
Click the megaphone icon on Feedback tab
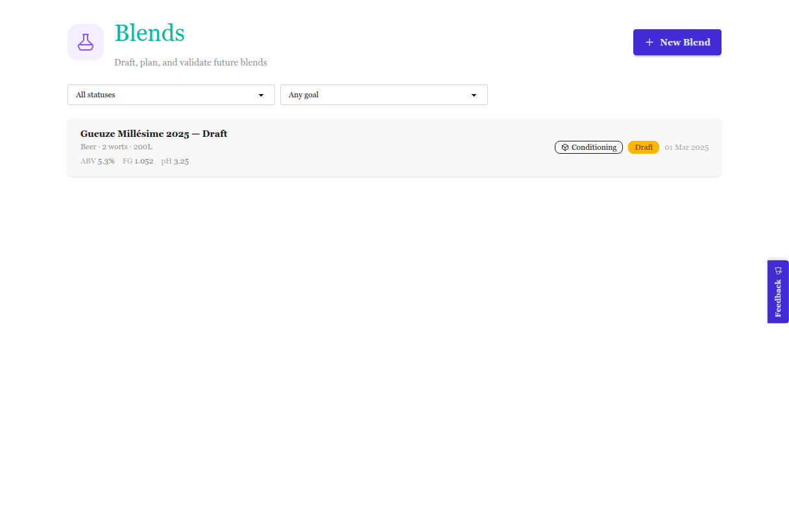778,271
